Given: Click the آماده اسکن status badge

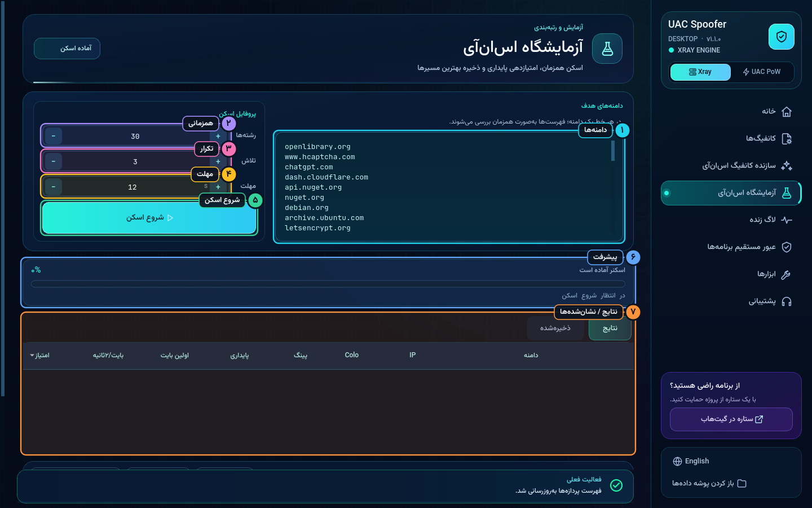Looking at the screenshot, I should 67,49.
